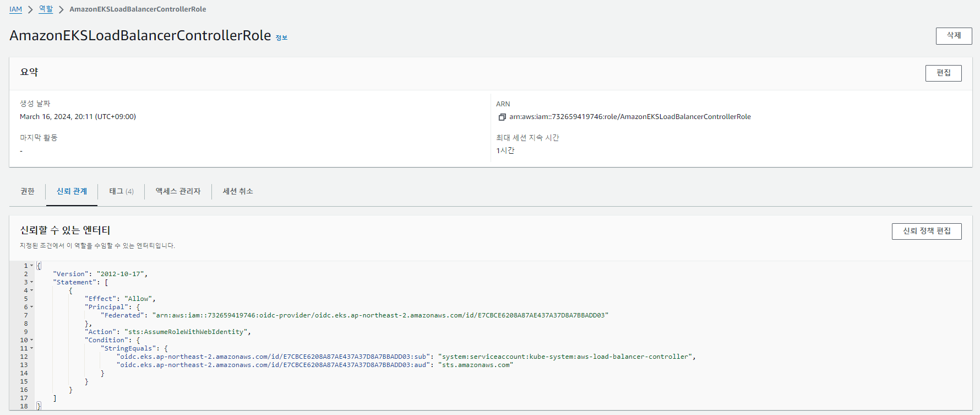The height and width of the screenshot is (415, 980).
Task: Click the aws-load-balancer-controller sub condition line
Action: point(406,357)
